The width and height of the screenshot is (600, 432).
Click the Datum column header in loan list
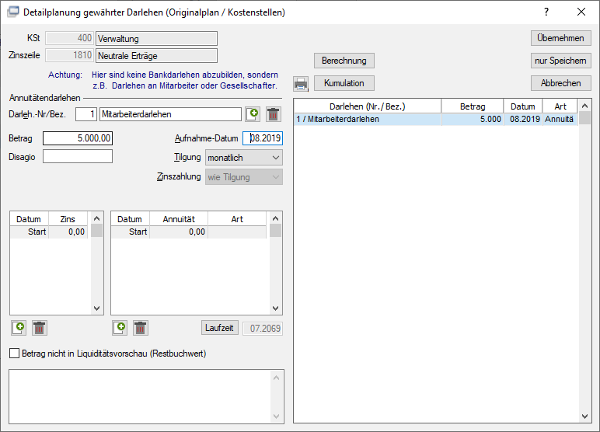523,106
